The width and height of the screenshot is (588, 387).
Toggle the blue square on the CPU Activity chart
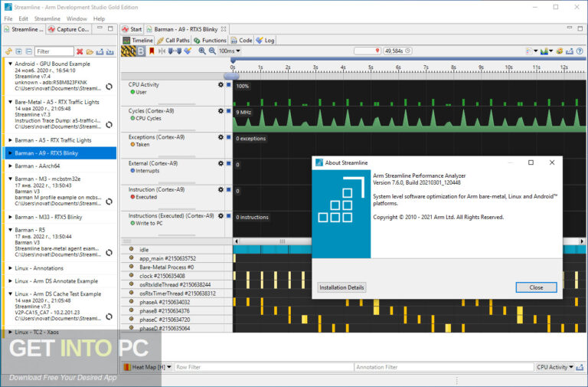tap(228, 85)
